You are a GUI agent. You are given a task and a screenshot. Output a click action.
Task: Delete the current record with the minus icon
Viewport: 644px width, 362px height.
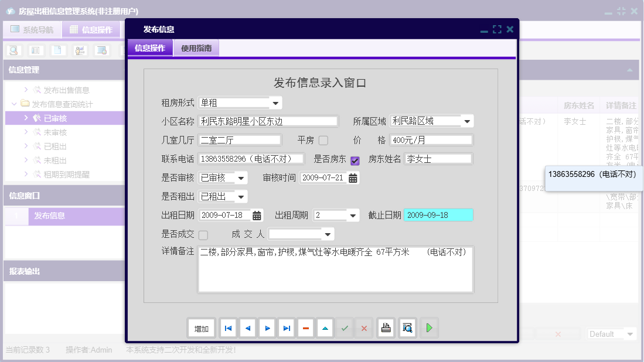pyautogui.click(x=305, y=328)
